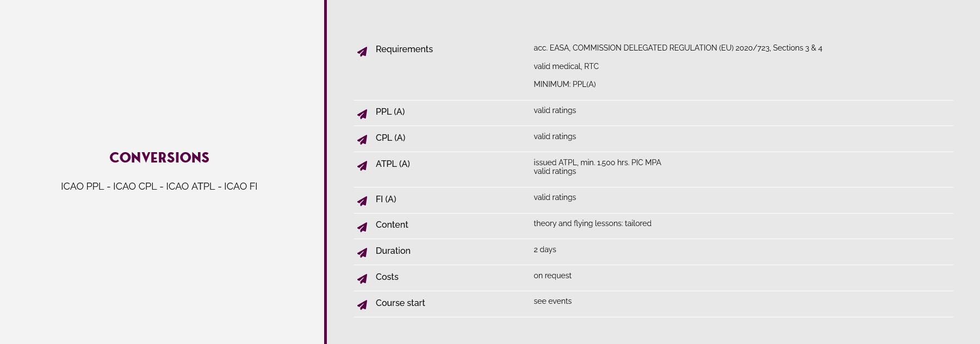Click the 'valid medical, RTC' line
The height and width of the screenshot is (344, 980).
tap(566, 66)
